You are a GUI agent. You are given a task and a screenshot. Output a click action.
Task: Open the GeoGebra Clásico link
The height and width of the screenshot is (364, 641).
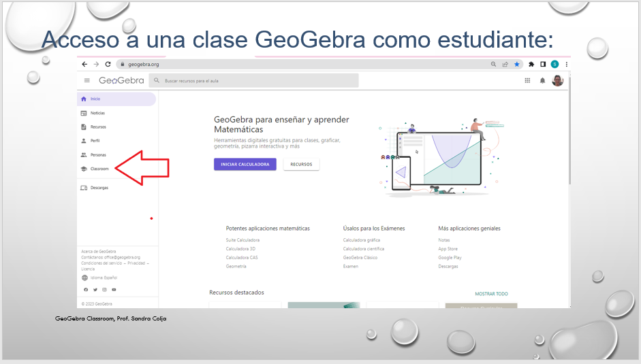pos(360,258)
